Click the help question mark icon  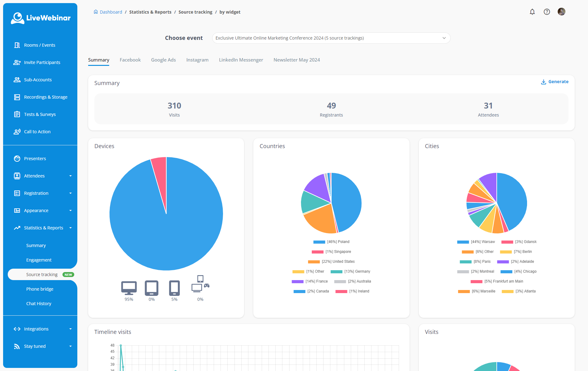click(x=547, y=12)
